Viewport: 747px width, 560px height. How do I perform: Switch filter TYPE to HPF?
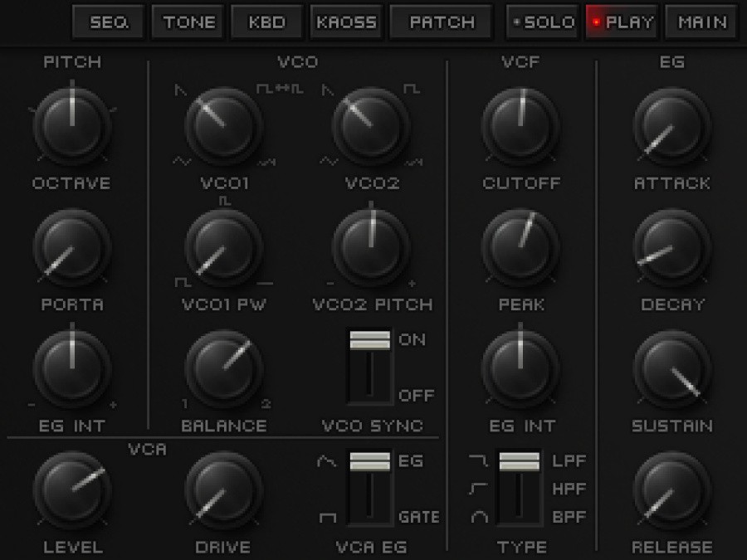click(x=519, y=489)
